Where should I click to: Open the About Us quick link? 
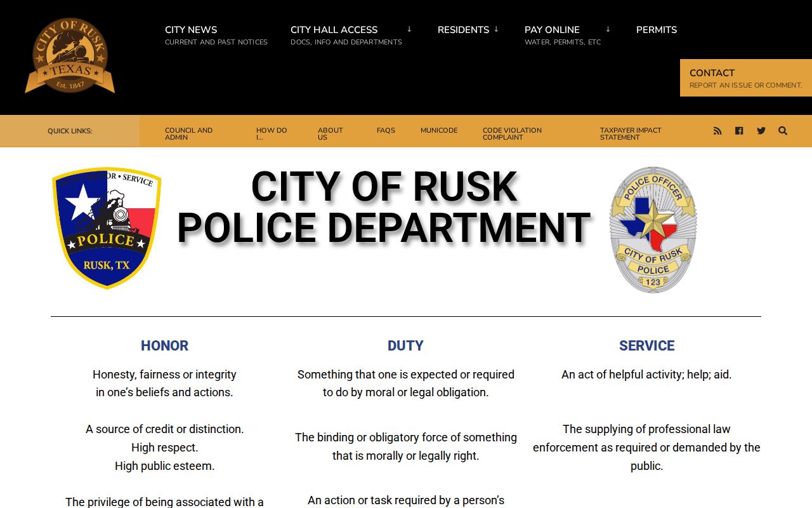(x=331, y=133)
